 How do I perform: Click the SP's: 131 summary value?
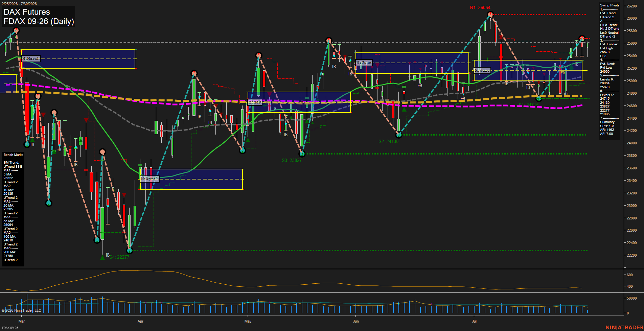coord(607,126)
